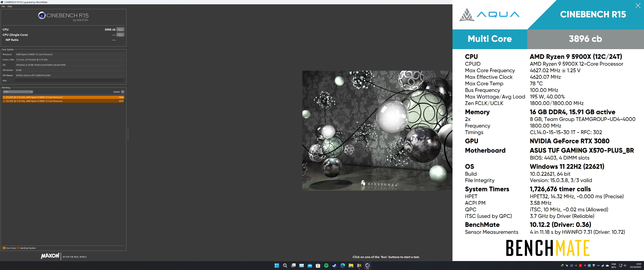Click the rendered AIXSPONZA benchmark image
This screenshot has height=270, width=644.
[377, 130]
